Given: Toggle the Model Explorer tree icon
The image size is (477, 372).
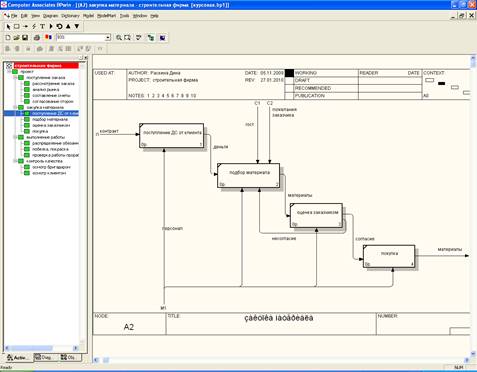Looking at the screenshot, I should point(151,38).
